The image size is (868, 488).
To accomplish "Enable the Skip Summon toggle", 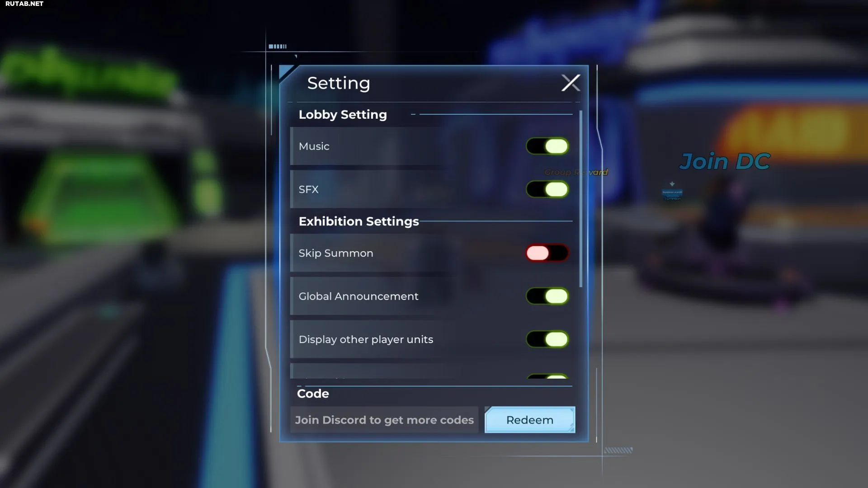I will tap(547, 253).
